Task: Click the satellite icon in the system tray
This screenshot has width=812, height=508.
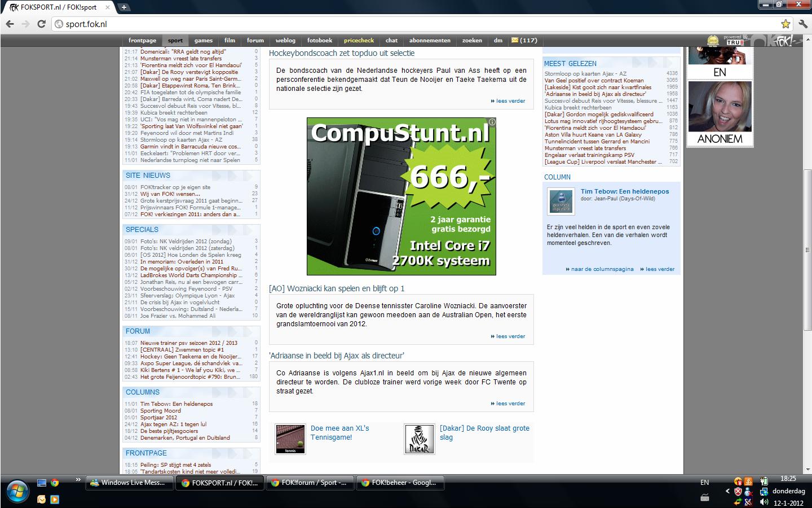Action: pos(748,502)
